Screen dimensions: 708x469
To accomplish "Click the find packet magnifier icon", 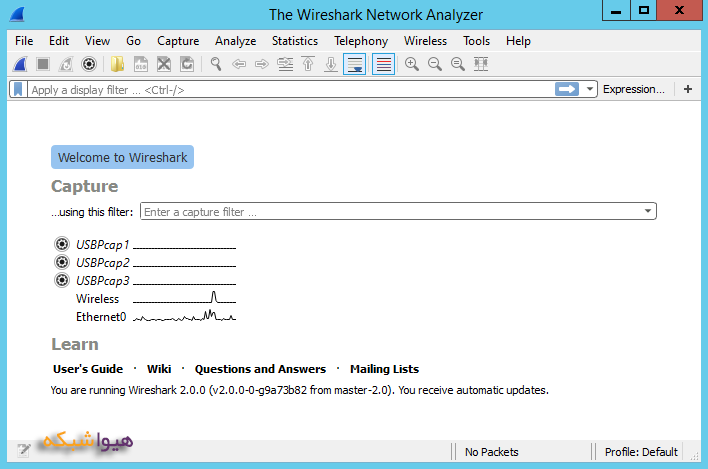I will (x=215, y=64).
